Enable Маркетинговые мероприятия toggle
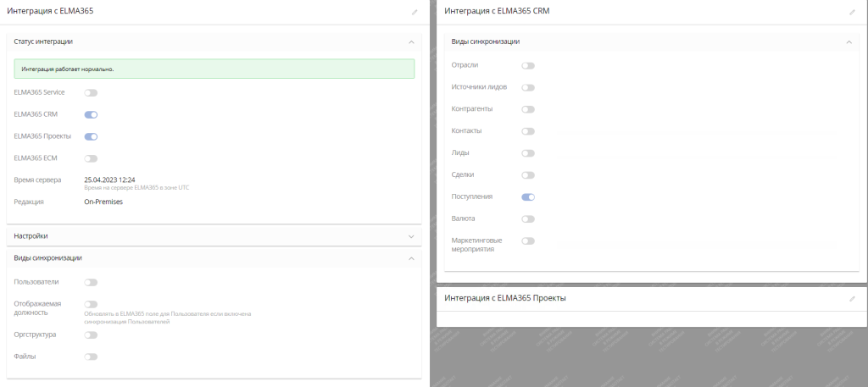Viewport: 868px width, 387px height. coord(528,240)
